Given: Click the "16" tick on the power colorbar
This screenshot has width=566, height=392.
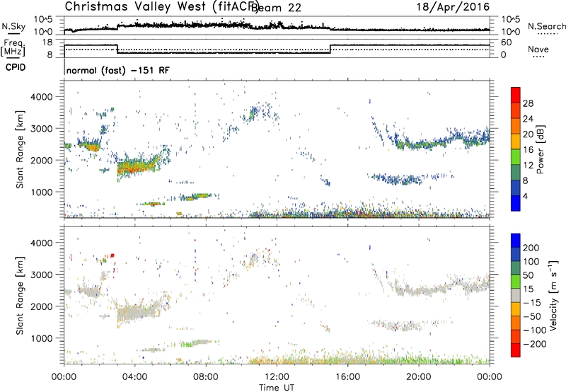Looking at the screenshot, I should [x=528, y=150].
